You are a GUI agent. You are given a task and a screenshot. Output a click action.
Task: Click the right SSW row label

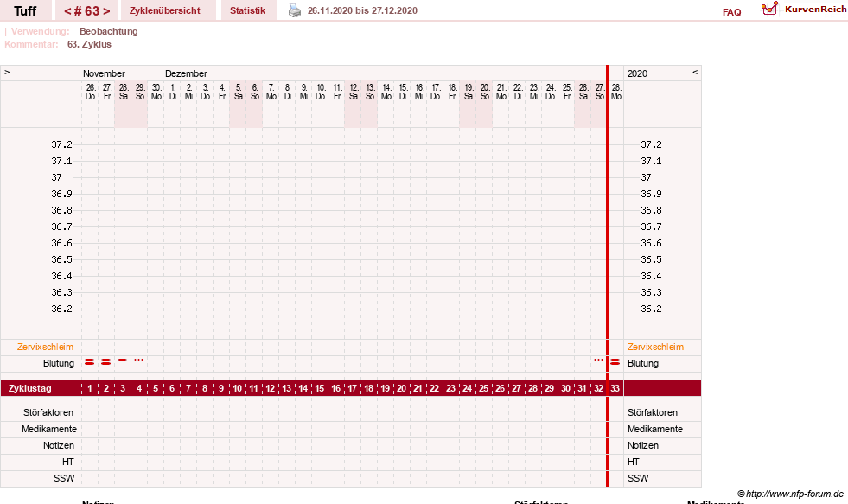coord(638,478)
